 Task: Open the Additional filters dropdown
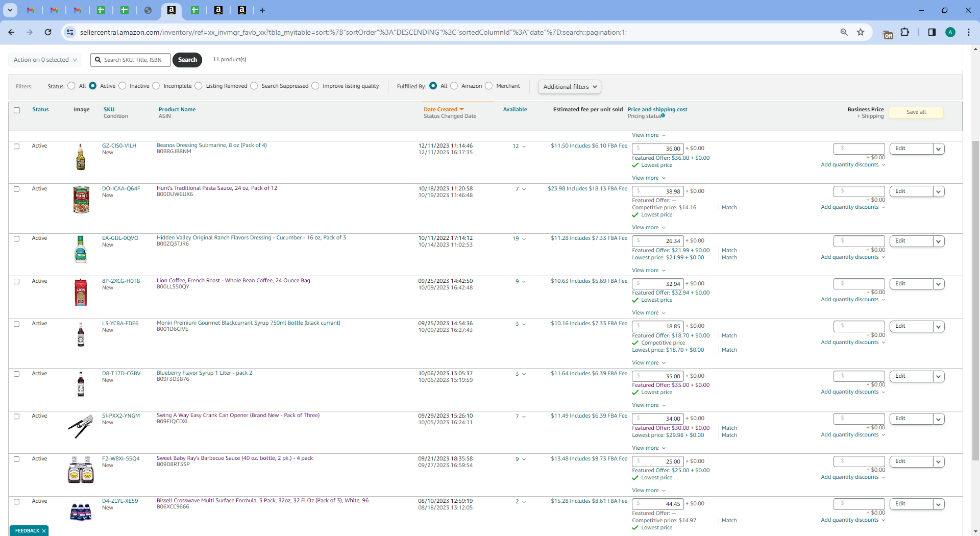(570, 87)
